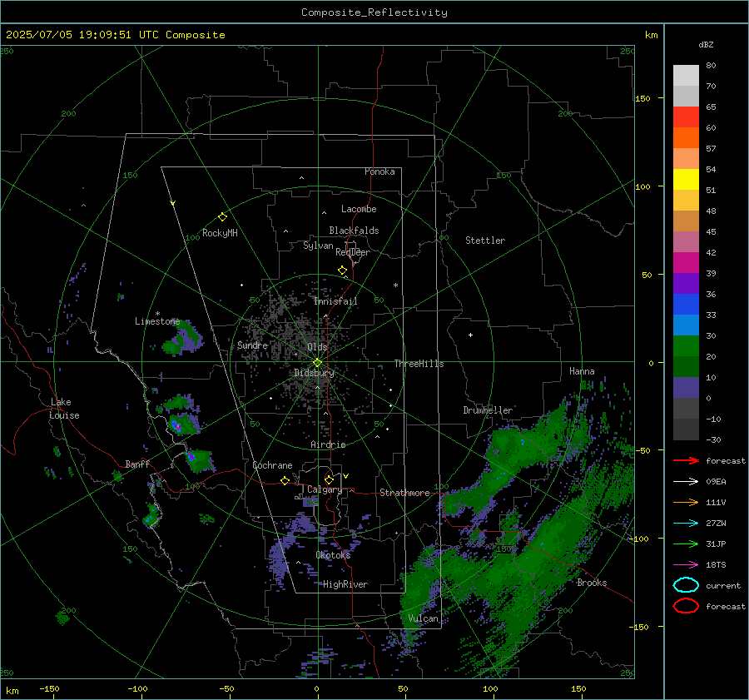Click the Stettler city label

click(485, 241)
